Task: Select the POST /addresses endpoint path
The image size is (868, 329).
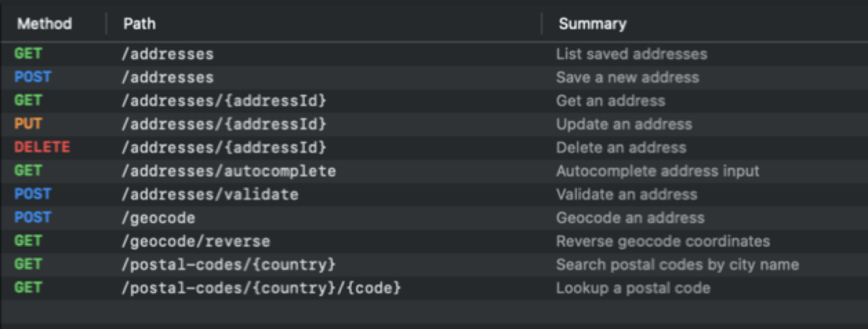Action: [168, 77]
